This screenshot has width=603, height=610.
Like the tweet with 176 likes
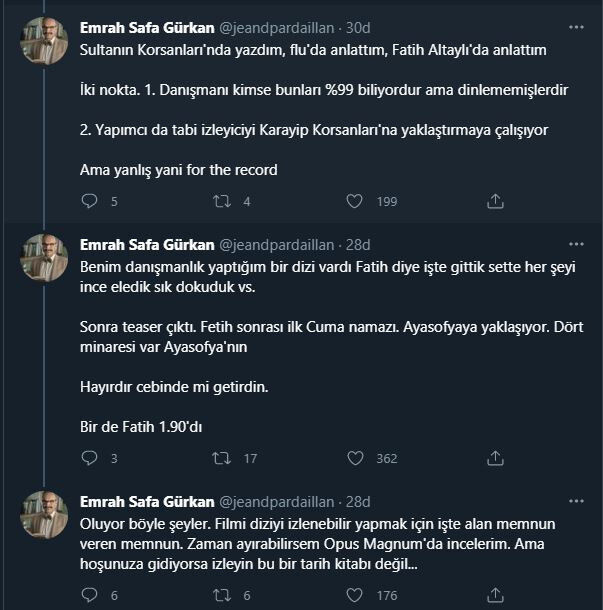(x=353, y=595)
